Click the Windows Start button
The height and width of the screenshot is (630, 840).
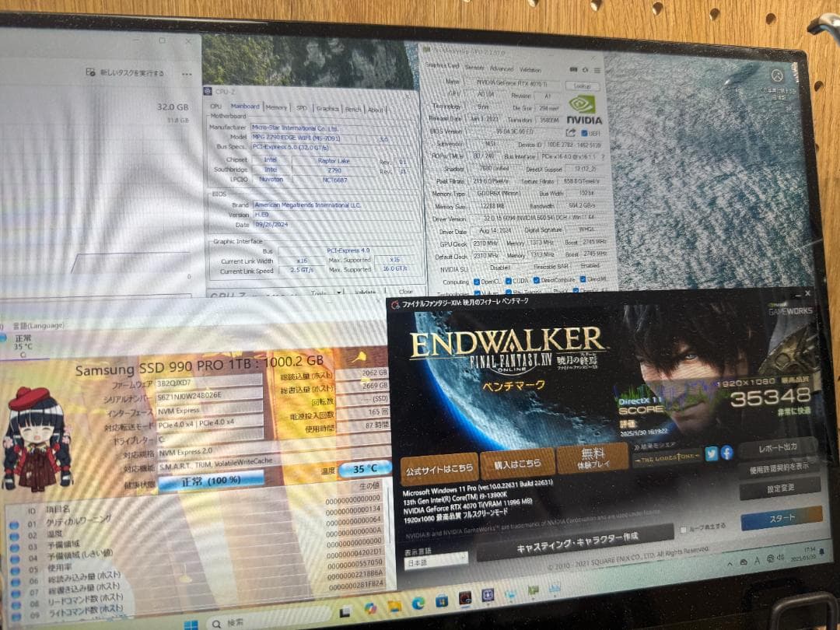[x=190, y=624]
